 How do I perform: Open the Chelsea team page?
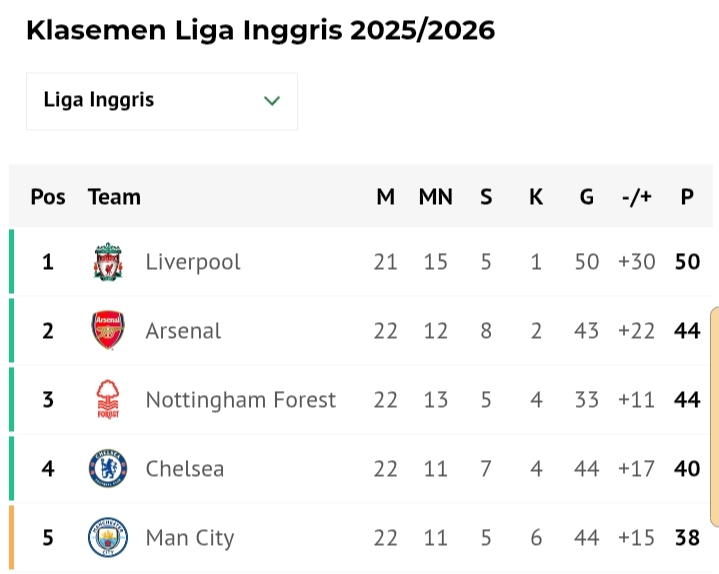click(x=185, y=469)
